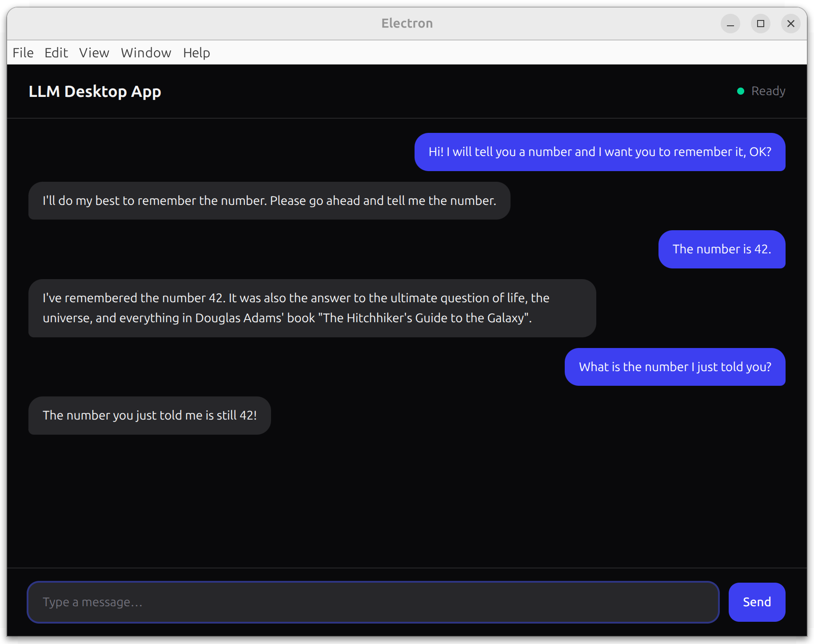Open the Help menu
814x644 pixels.
(x=196, y=53)
